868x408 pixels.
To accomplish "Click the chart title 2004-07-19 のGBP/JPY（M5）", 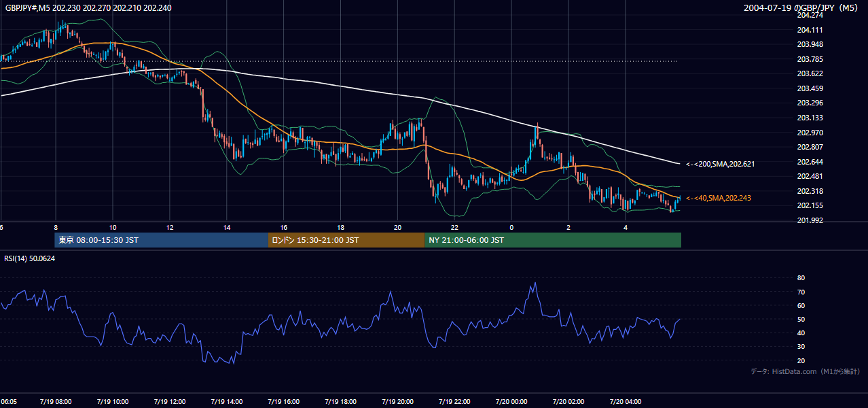I will click(801, 7).
